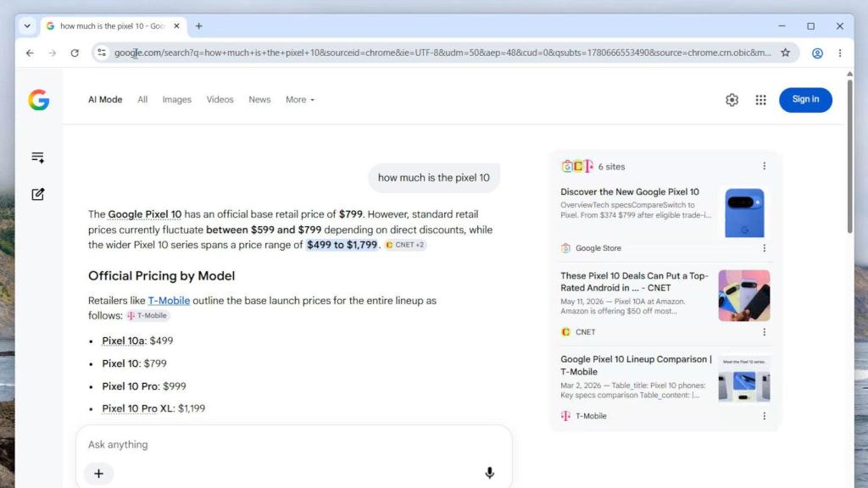
Task: Start voice input with microphone icon
Action: click(x=489, y=473)
